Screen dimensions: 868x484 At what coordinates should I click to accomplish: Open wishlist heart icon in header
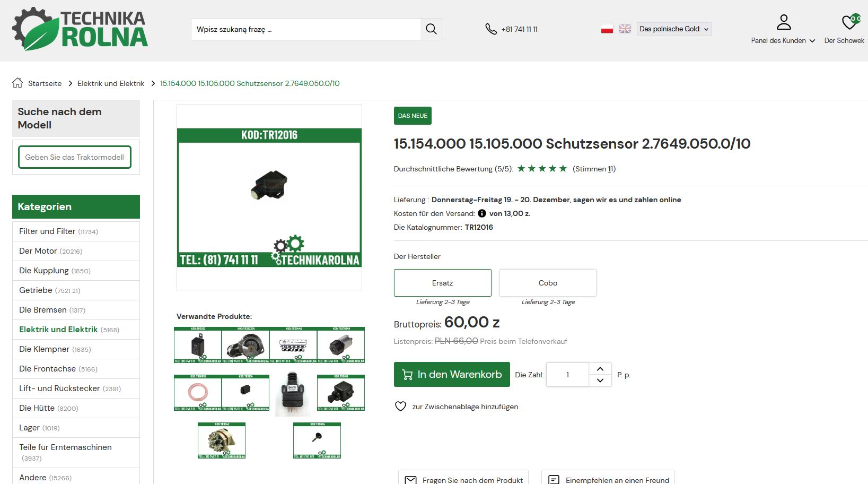[850, 22]
